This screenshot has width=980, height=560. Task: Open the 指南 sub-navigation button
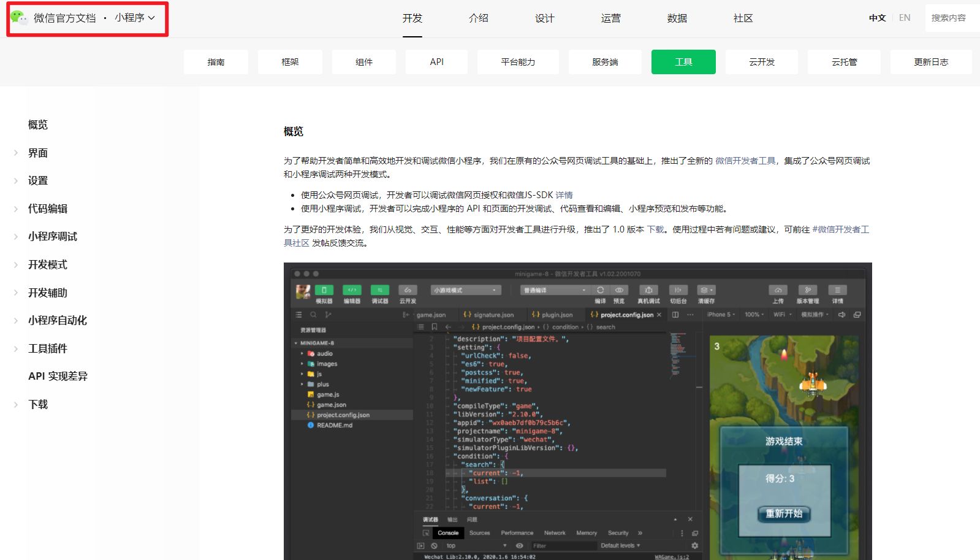point(216,62)
